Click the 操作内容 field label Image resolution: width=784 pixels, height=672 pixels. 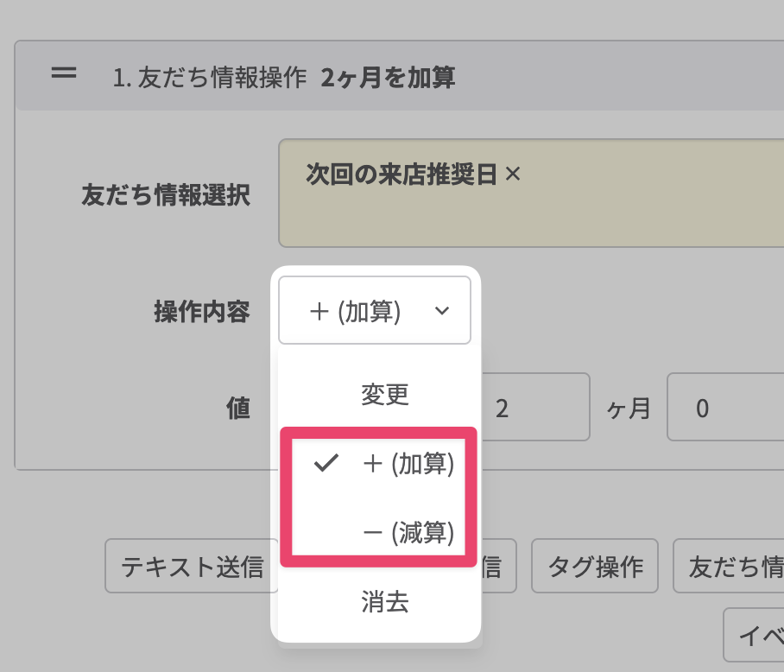point(202,312)
